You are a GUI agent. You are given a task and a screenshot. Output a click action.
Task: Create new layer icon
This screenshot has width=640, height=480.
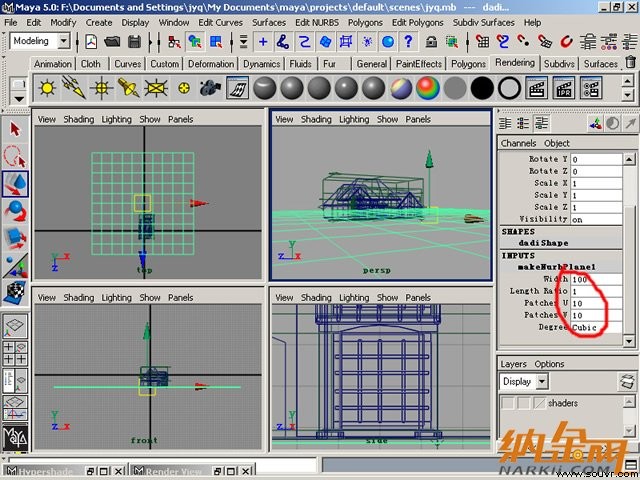click(x=627, y=382)
